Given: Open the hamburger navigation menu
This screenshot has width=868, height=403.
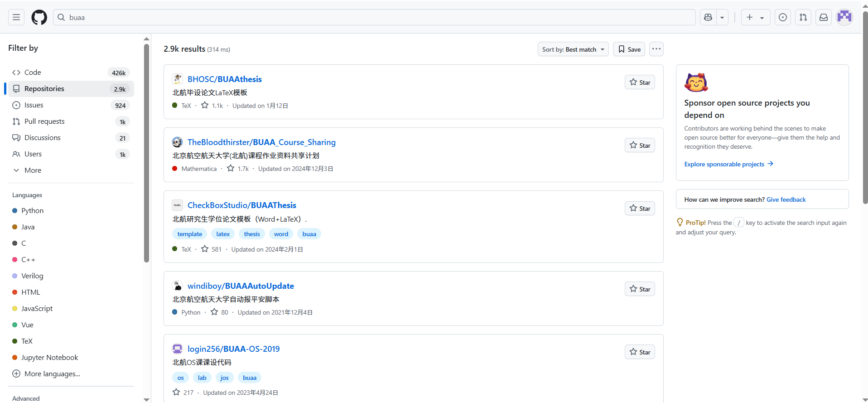Looking at the screenshot, I should (x=16, y=17).
